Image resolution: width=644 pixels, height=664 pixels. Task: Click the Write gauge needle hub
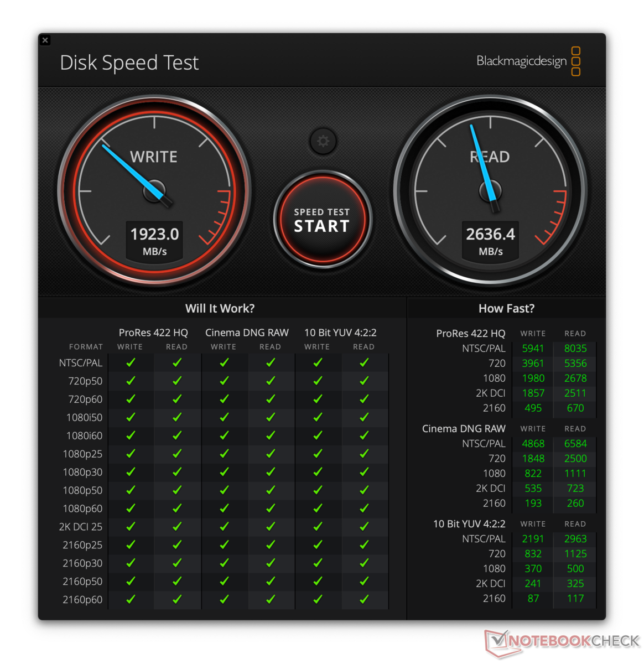154,191
